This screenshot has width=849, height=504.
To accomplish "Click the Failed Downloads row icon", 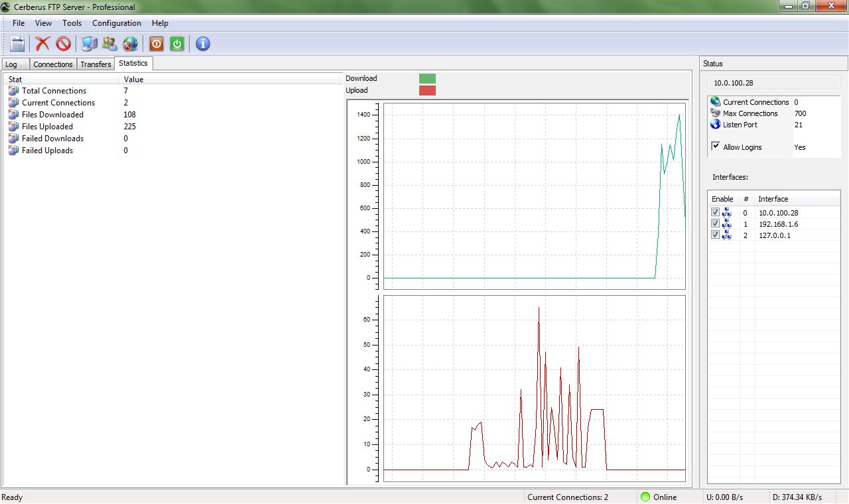I will tap(14, 139).
